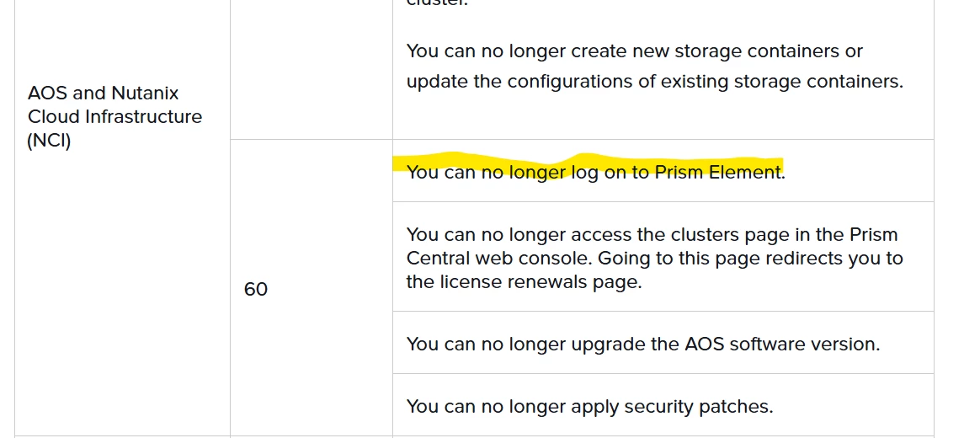Screen dimensions: 980x438
Task: Click the 'Cloud Infrastructure' text line
Action: [115, 117]
